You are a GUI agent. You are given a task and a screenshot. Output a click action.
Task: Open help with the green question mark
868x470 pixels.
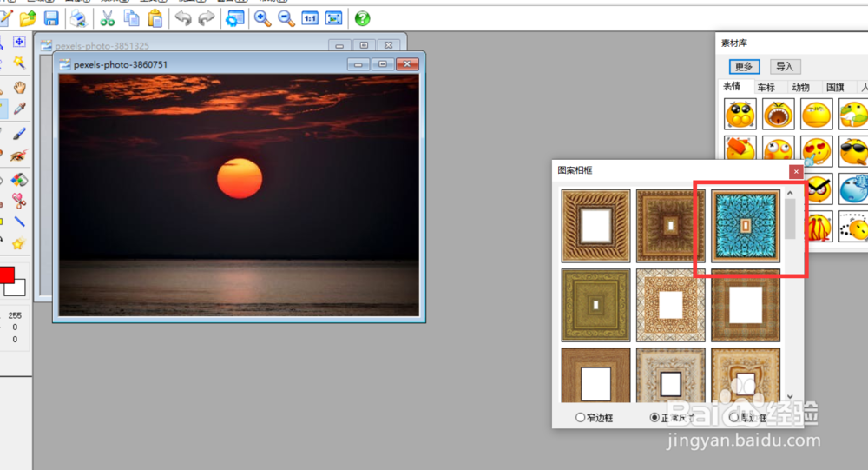click(363, 19)
